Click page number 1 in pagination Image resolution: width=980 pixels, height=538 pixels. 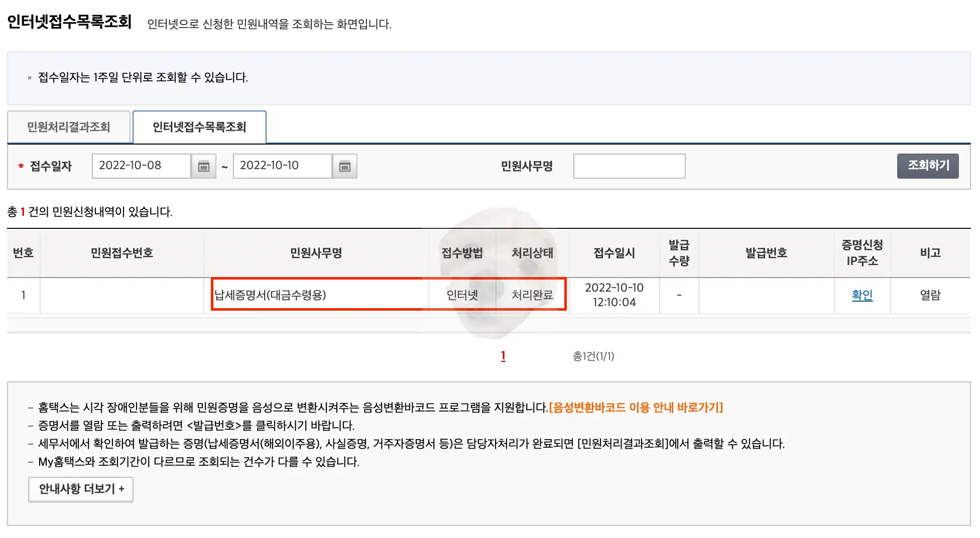[503, 356]
